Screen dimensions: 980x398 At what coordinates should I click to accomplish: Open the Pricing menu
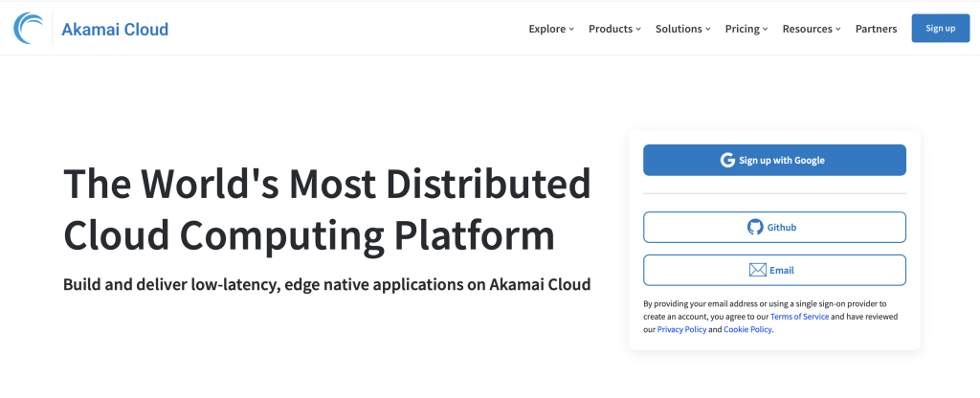tap(746, 29)
